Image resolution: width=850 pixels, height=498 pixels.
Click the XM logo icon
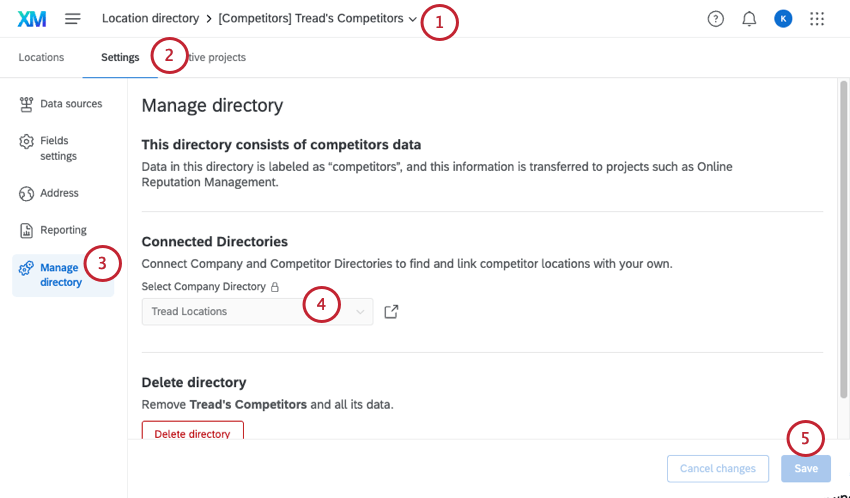point(32,19)
